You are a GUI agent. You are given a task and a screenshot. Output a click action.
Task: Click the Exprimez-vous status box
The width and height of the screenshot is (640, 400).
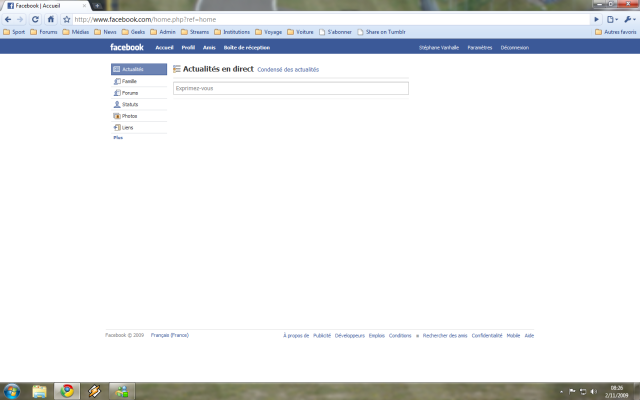[x=291, y=88]
